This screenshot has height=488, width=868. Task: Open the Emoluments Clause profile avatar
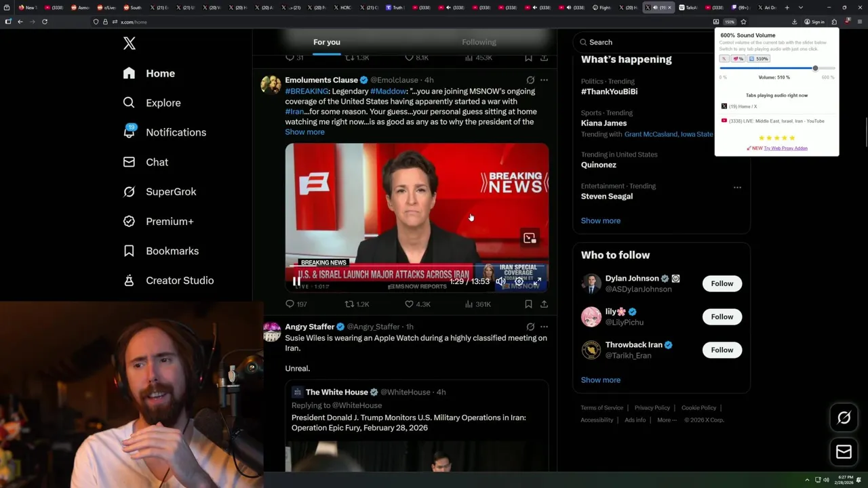[271, 85]
